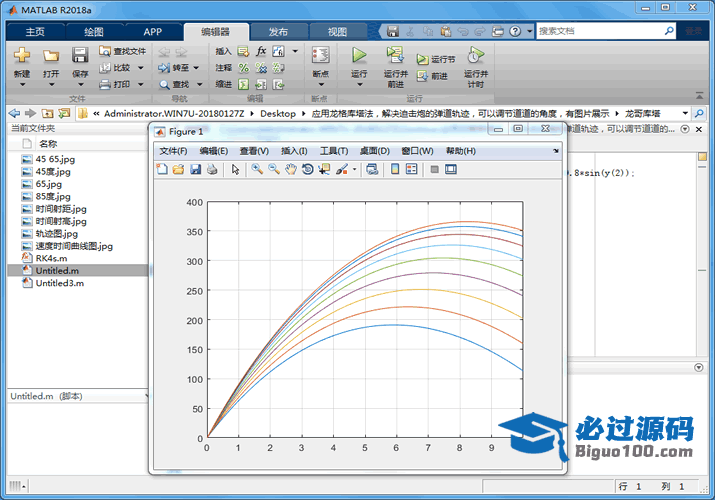Screen dimensions: 715x500
Task: Click the Zoom In tool in Figure toolbar
Action: point(257,169)
